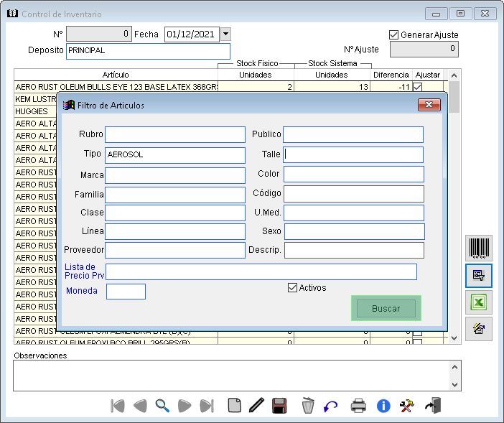This screenshot has height=423, width=504.
Task: Toggle the Activos checkbox
Action: click(x=292, y=288)
